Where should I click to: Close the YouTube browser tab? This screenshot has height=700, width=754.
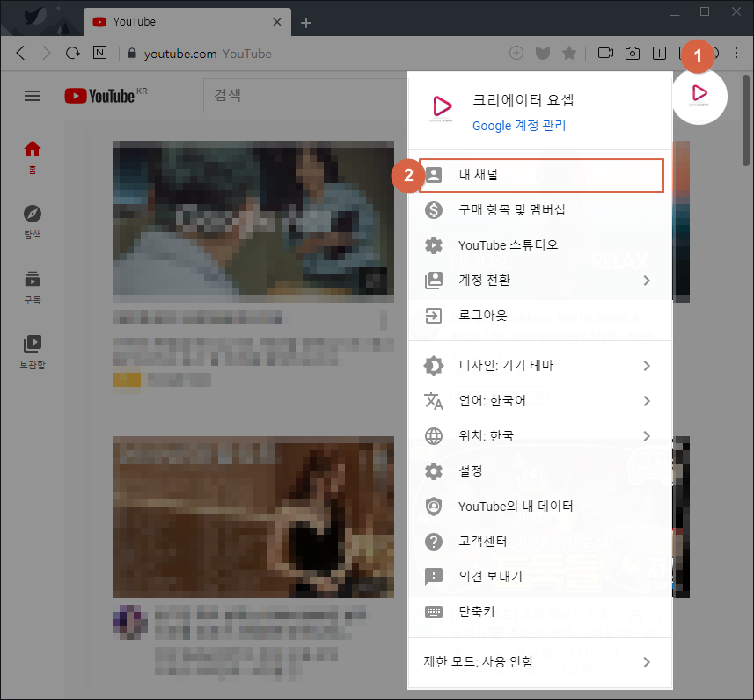277,22
